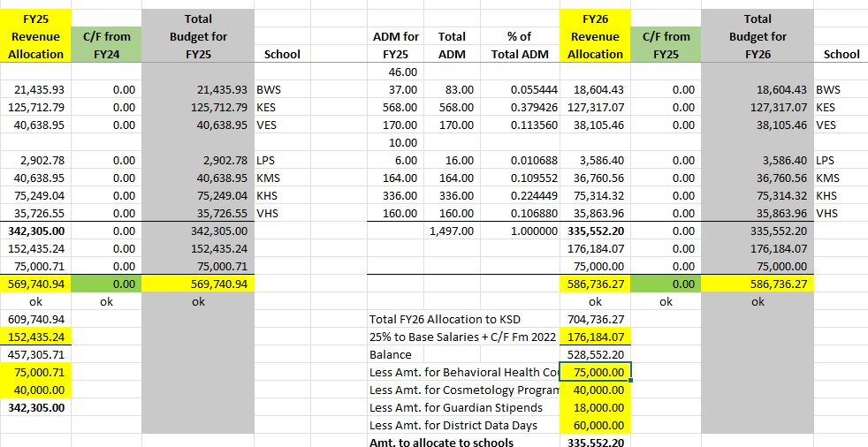868x447 pixels.
Task: Select the green C/F from FY25 header
Action: [666, 44]
